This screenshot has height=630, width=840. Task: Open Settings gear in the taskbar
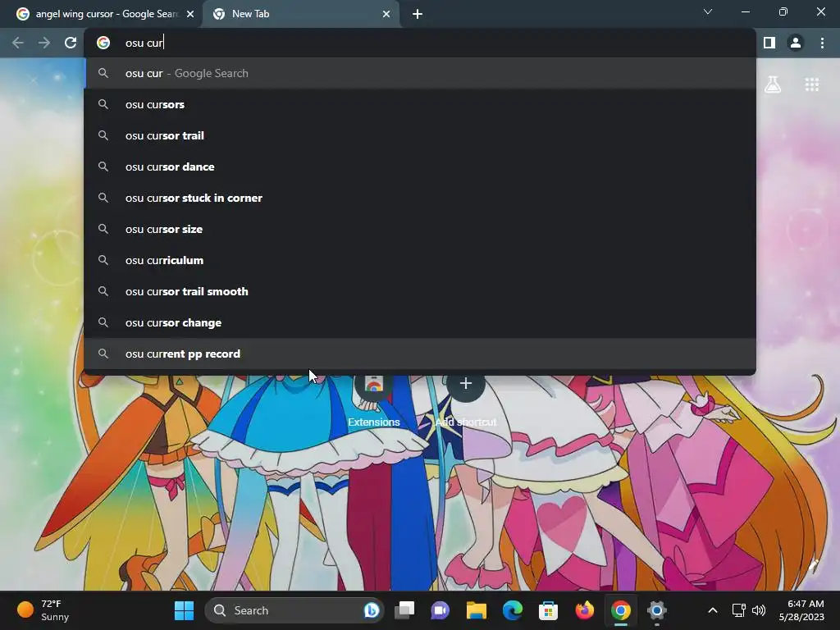click(657, 610)
